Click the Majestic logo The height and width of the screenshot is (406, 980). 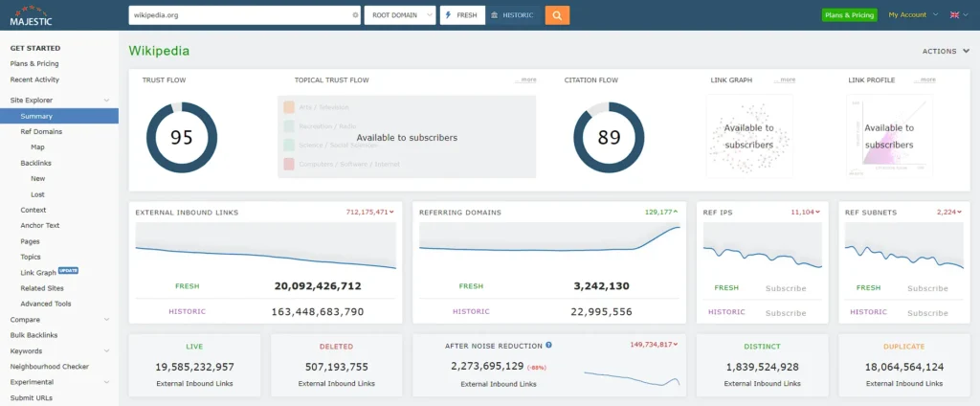[32, 15]
